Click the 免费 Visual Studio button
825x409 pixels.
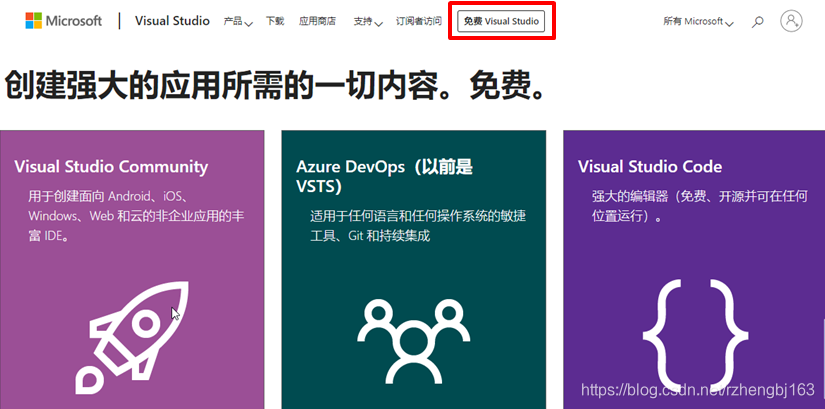coord(501,22)
